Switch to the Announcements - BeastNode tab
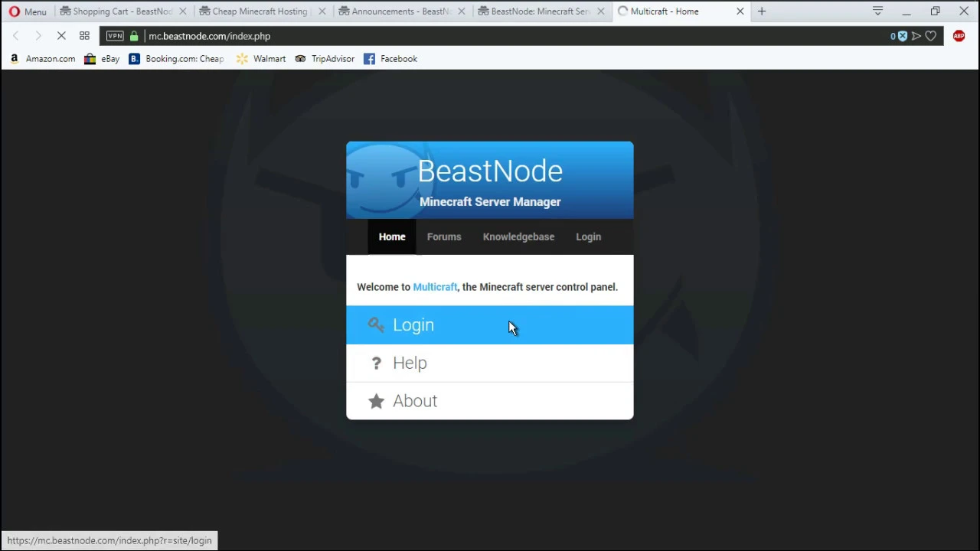This screenshot has height=551, width=980. (x=400, y=11)
